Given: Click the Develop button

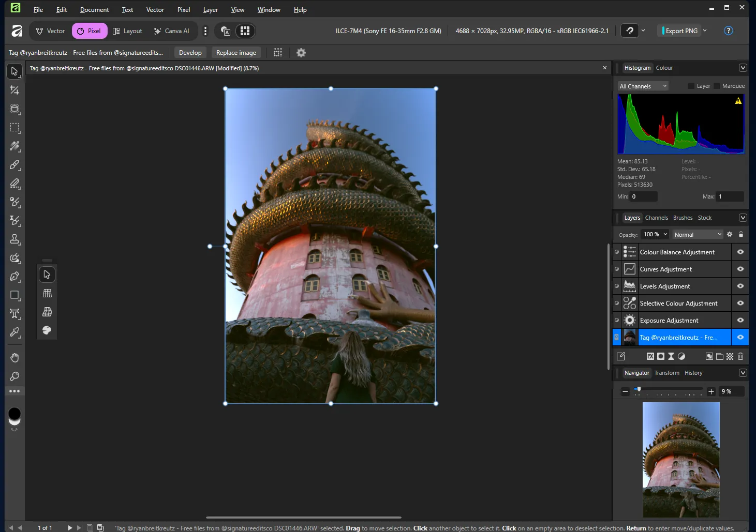Looking at the screenshot, I should [190, 52].
